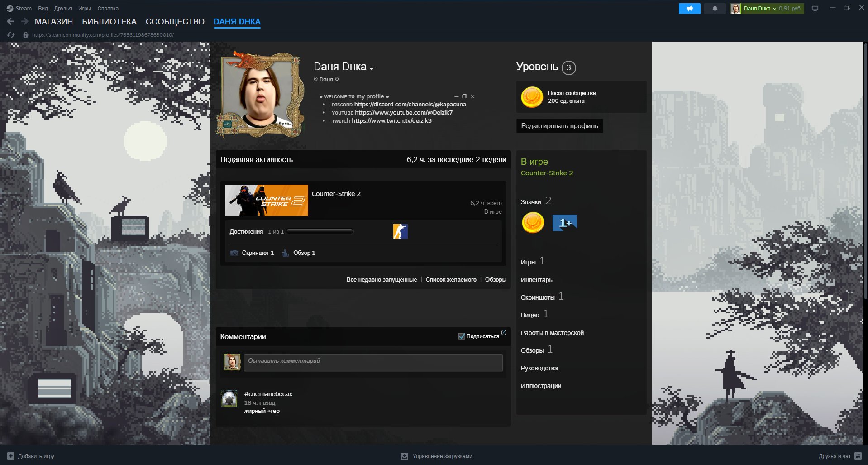Image resolution: width=868 pixels, height=465 pixels.
Task: Click the Counter-Strike 2 title in recent activity
Action: click(336, 194)
